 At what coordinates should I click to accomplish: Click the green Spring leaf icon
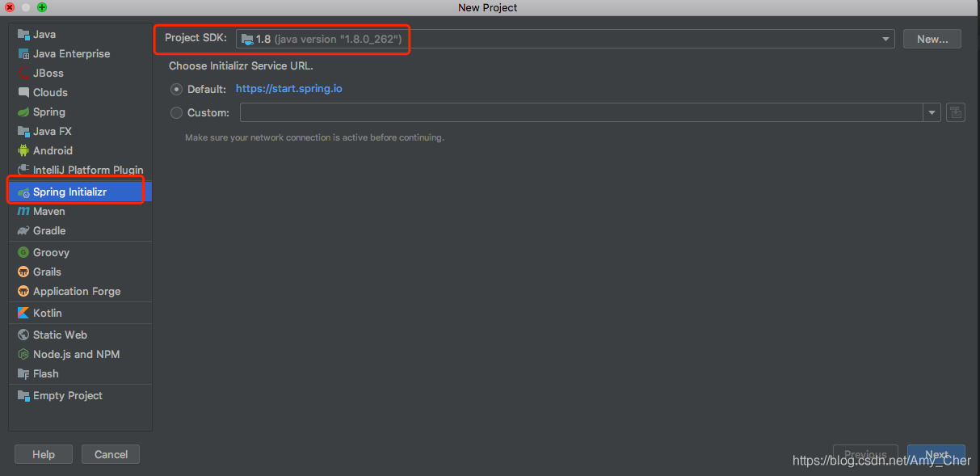pos(23,112)
